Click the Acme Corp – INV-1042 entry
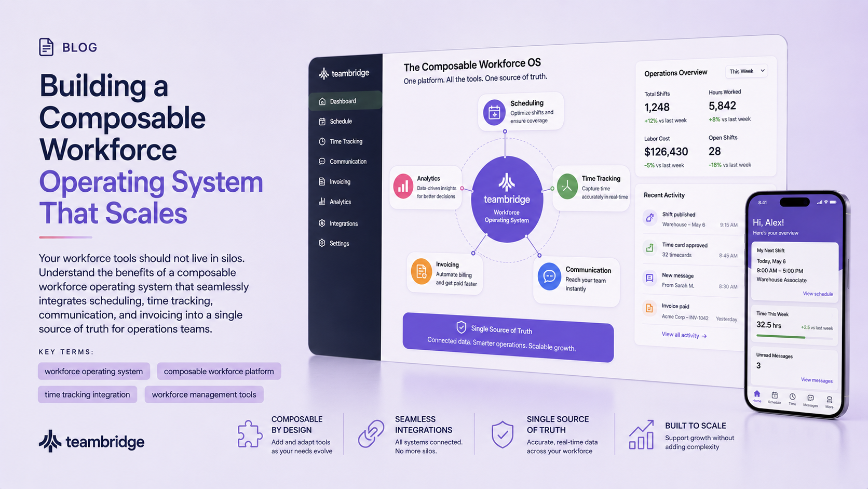Screen dimensions: 868x489 (x=685, y=318)
